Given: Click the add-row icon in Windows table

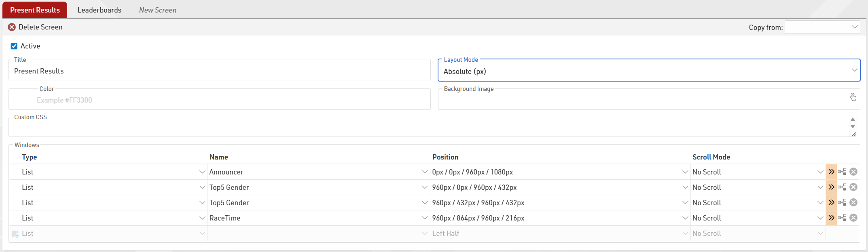Looking at the screenshot, I should (x=15, y=234).
